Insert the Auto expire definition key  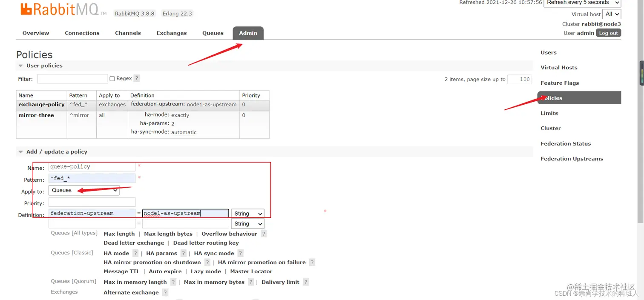click(x=165, y=271)
